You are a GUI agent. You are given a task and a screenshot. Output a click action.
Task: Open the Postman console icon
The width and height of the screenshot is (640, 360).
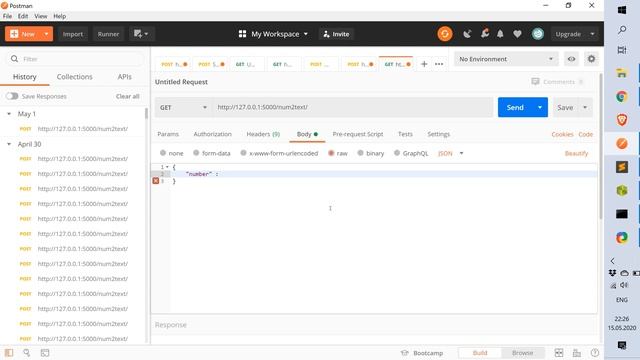[45, 353]
